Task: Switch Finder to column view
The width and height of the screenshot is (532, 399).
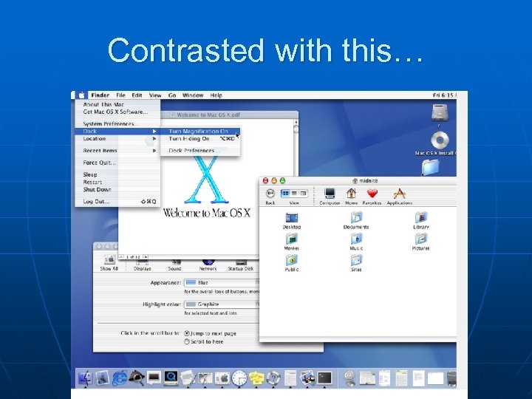Action: point(303,194)
